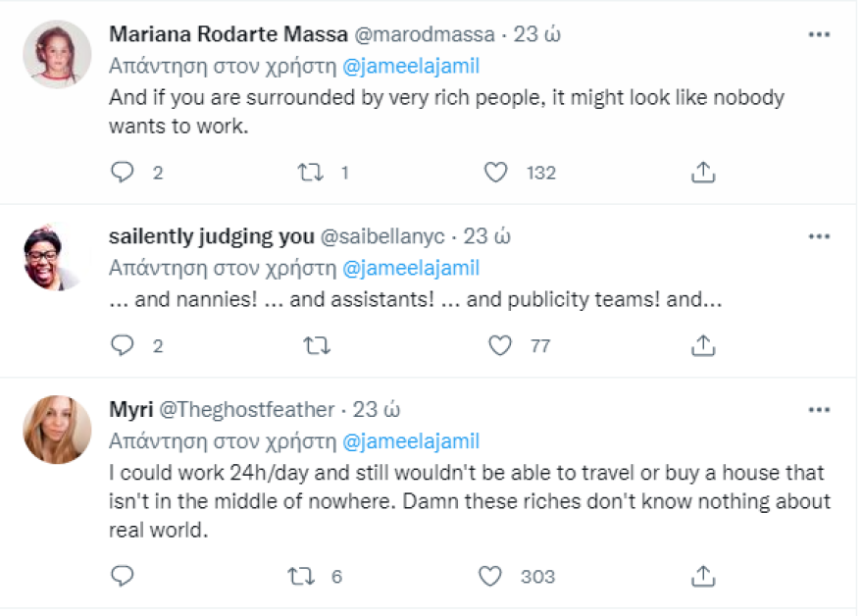Share Mariana Rodarte Massa's tweet
The image size is (863, 616).
(702, 173)
